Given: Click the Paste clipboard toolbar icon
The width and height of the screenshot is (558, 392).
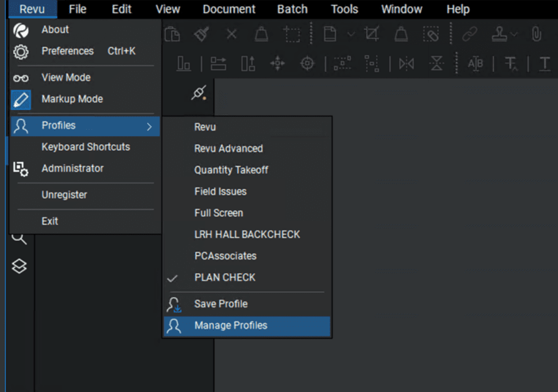Looking at the screenshot, I should click(x=173, y=34).
